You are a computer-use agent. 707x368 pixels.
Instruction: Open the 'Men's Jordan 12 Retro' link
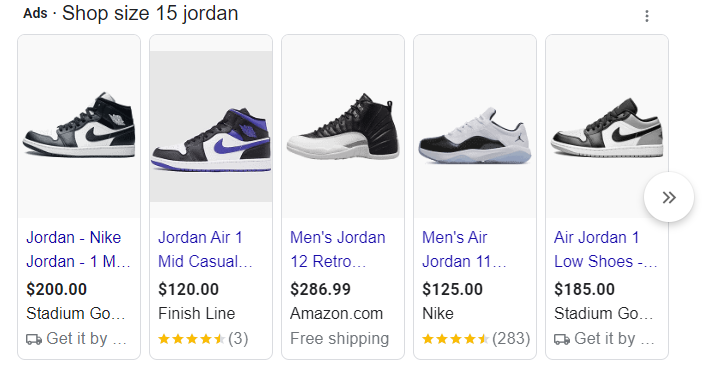tap(338, 249)
